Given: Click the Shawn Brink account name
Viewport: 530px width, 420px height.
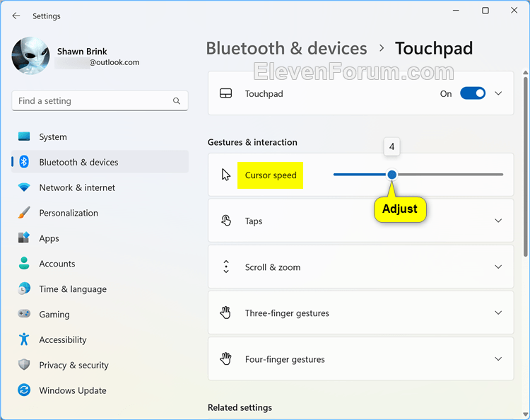Looking at the screenshot, I should (82, 52).
